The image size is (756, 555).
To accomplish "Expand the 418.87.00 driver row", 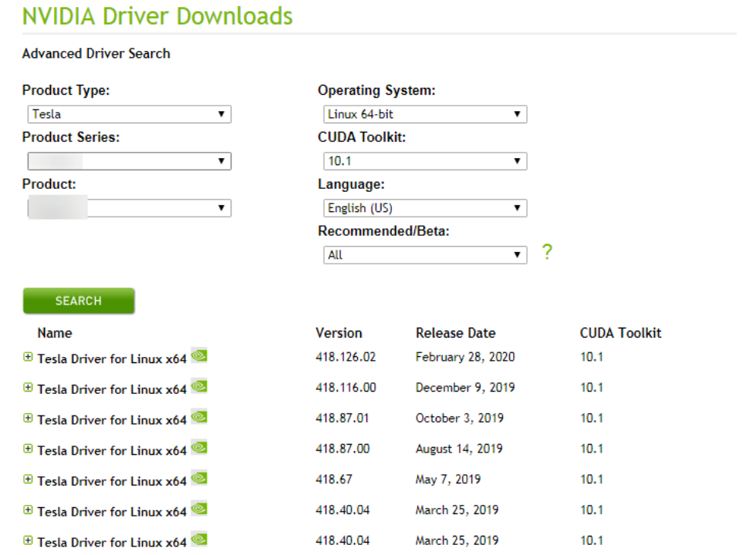I will point(28,449).
